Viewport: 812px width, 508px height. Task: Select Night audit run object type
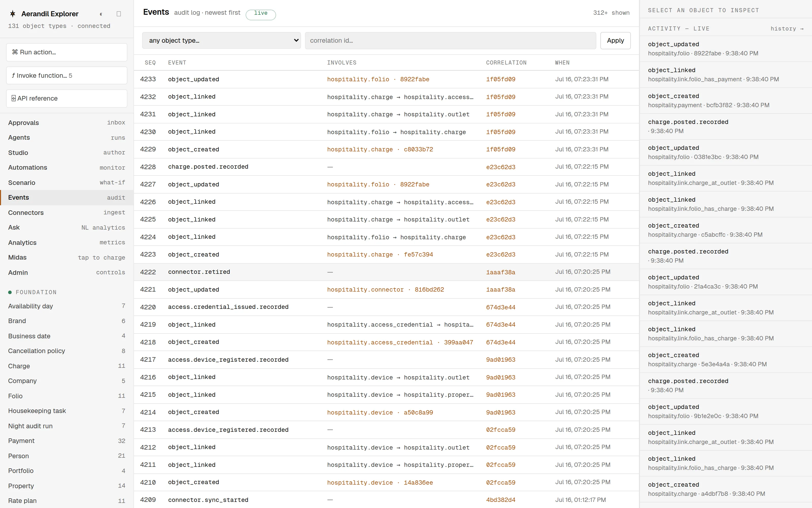66,426
